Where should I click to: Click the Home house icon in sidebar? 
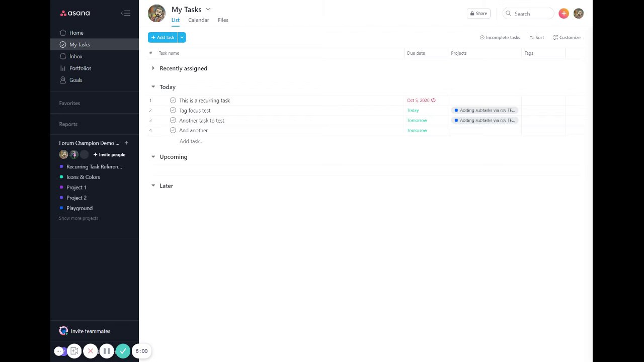tap(63, 33)
